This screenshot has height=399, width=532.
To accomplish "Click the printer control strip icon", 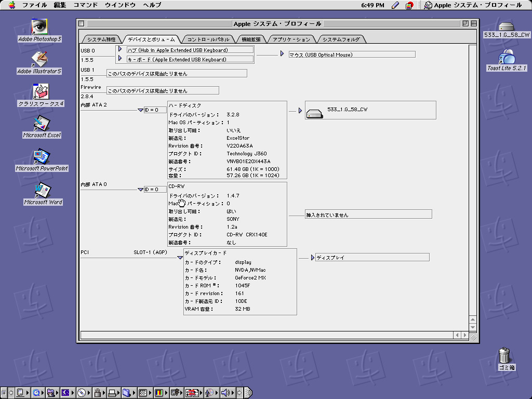I will click(x=111, y=393).
